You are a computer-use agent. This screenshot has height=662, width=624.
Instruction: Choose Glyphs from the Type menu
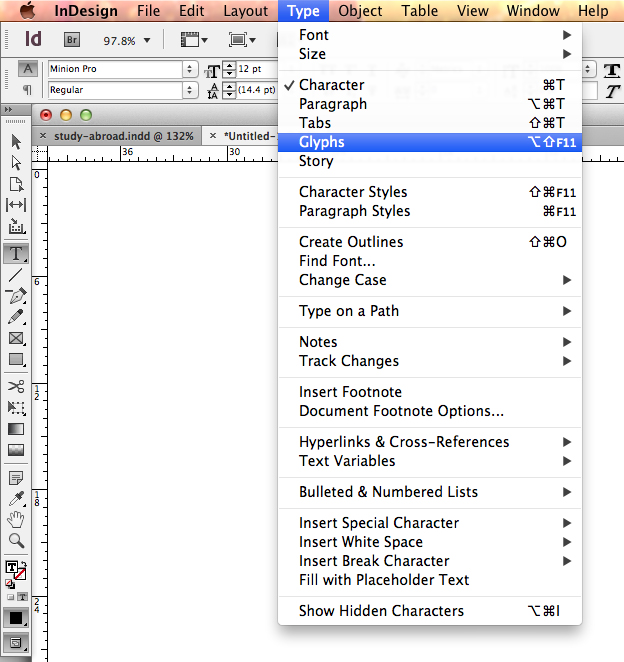pyautogui.click(x=430, y=142)
